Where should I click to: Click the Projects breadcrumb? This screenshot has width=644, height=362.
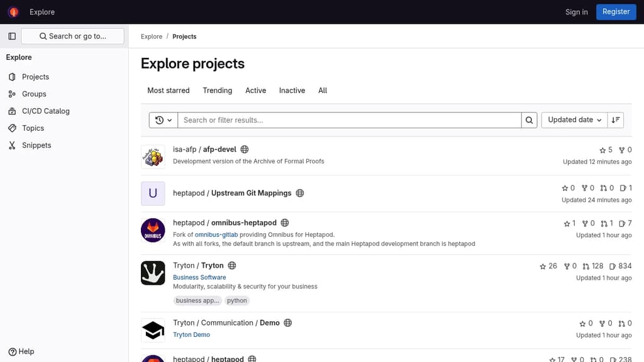[x=184, y=36]
